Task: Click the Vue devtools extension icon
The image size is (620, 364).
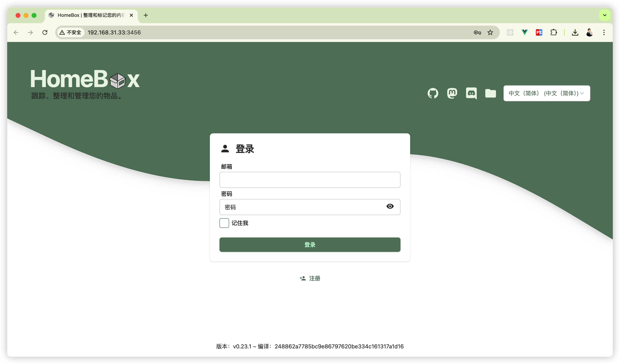Action: tap(524, 32)
